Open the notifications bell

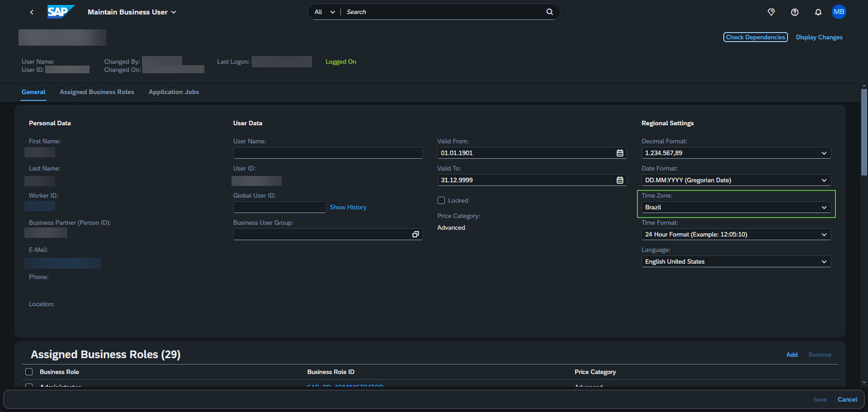tap(818, 12)
